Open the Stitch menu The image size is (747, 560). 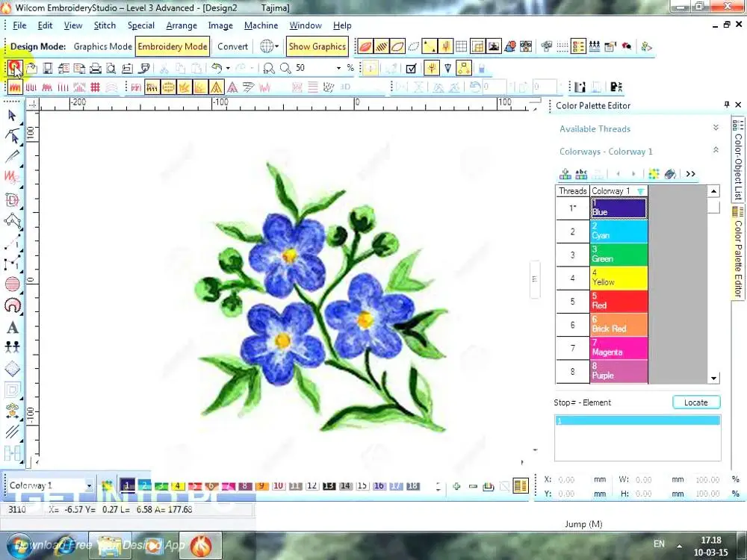[105, 25]
